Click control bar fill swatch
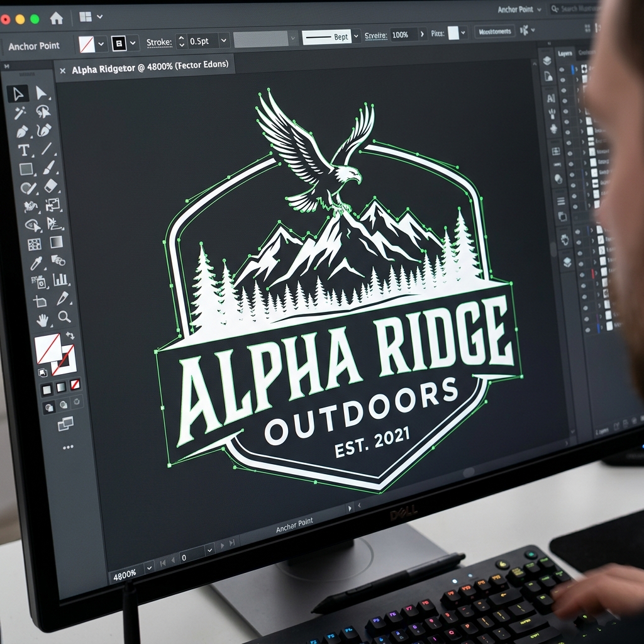The image size is (644, 644). [x=87, y=45]
